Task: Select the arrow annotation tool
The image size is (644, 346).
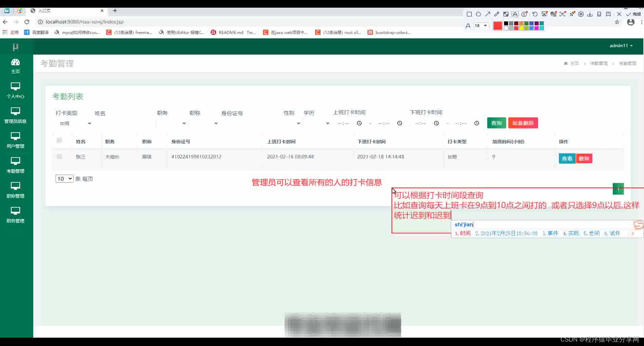Action: [488, 14]
